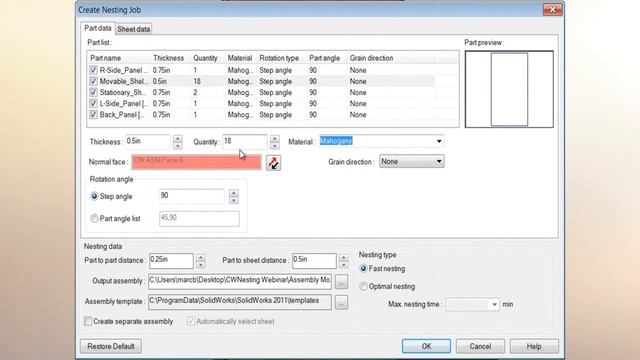The height and width of the screenshot is (360, 640).
Task: Click the Quantity input field
Action: coord(245,142)
